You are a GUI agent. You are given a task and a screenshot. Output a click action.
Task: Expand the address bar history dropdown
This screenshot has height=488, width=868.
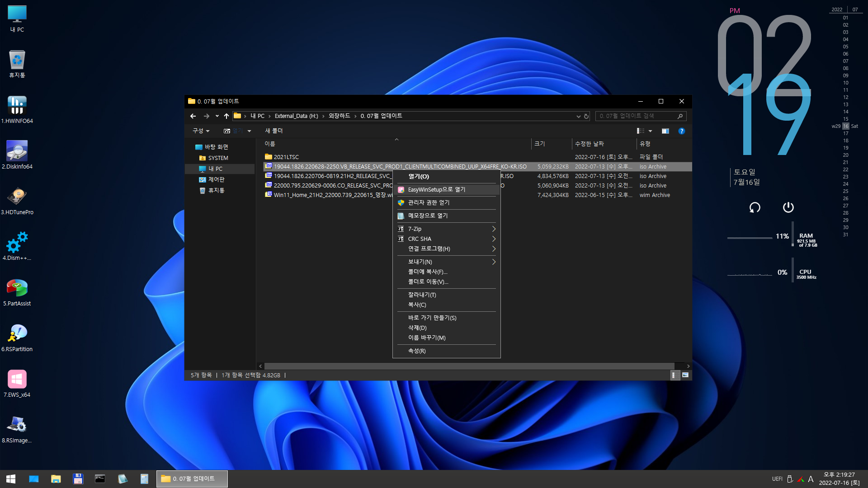coord(578,116)
